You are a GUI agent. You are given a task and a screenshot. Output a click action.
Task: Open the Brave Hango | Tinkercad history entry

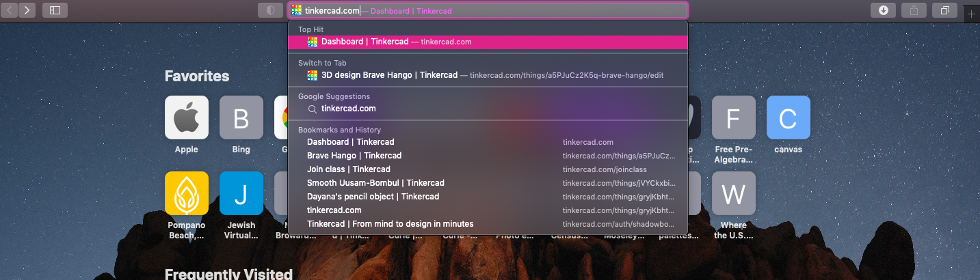tap(488, 156)
